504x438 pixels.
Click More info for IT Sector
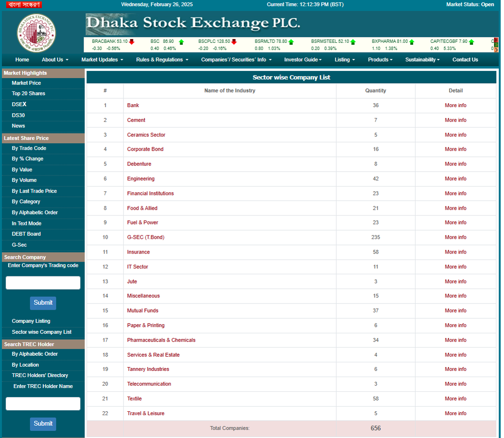pos(456,267)
